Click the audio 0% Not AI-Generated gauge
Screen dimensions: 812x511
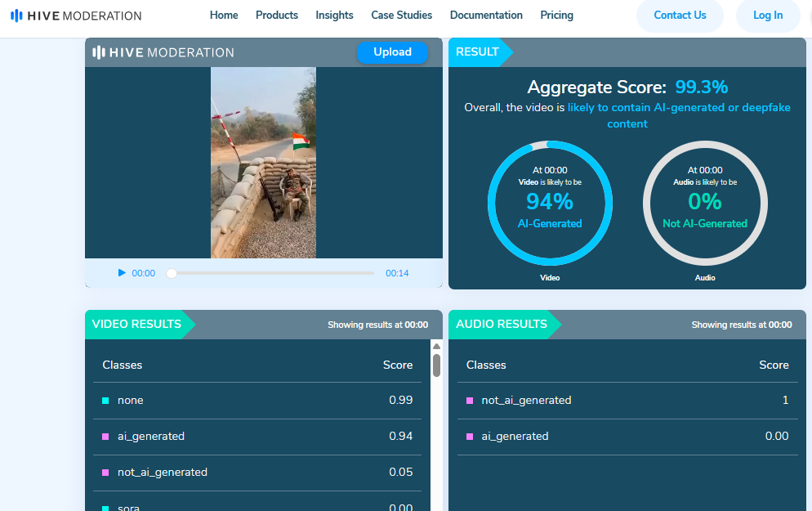704,203
